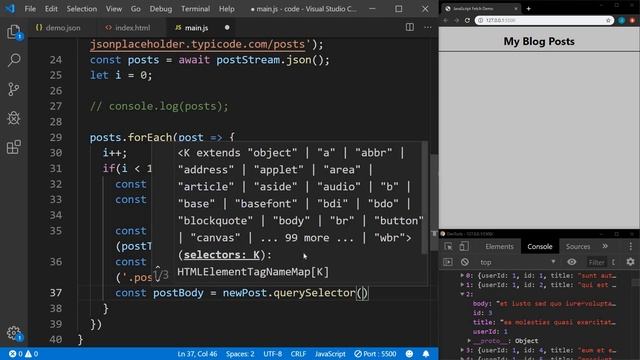Open the Terminal menu
The height and width of the screenshot is (360, 640).
pos(195,9)
